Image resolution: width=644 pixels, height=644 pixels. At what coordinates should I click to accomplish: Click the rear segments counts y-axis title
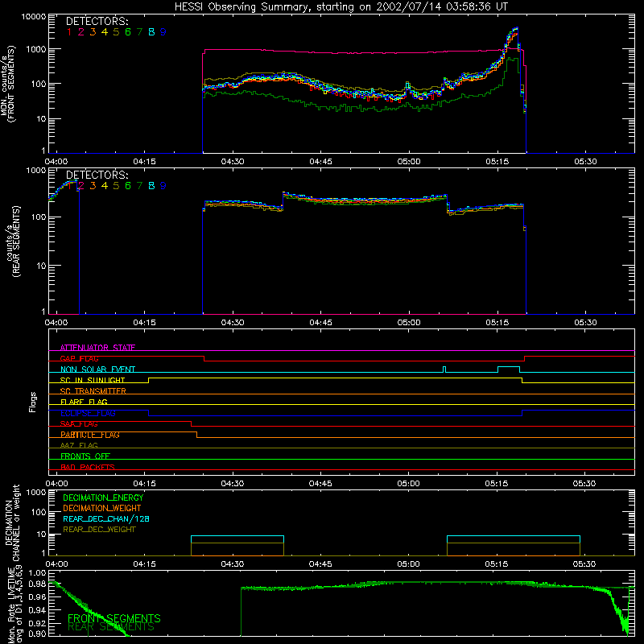pyautogui.click(x=14, y=242)
